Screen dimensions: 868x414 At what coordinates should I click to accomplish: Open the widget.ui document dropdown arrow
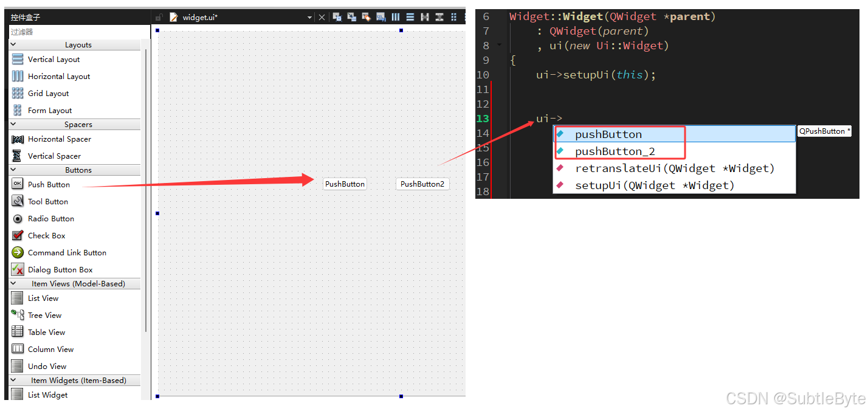pyautogui.click(x=309, y=18)
